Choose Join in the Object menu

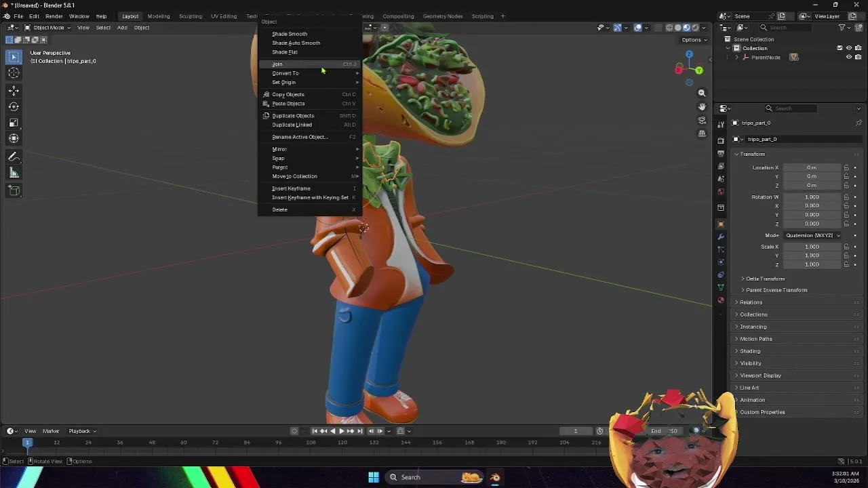[309, 64]
